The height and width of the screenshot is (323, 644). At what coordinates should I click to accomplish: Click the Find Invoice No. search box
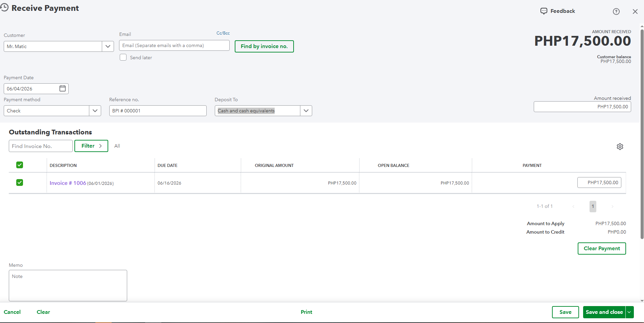pyautogui.click(x=41, y=146)
